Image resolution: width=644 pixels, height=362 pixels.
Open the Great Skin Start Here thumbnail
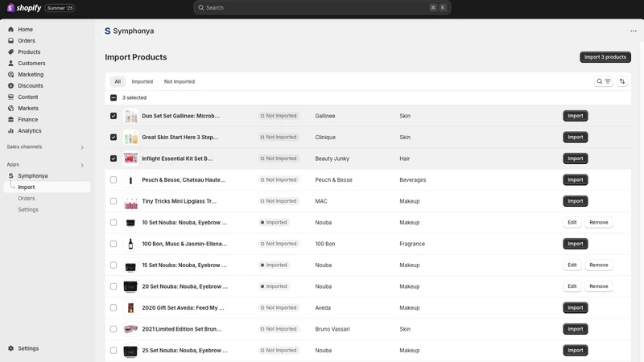[130, 137]
